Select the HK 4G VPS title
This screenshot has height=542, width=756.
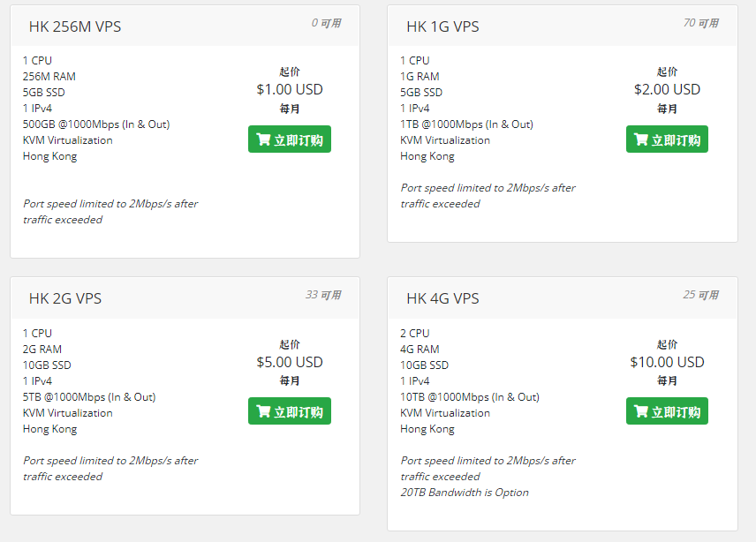click(442, 298)
